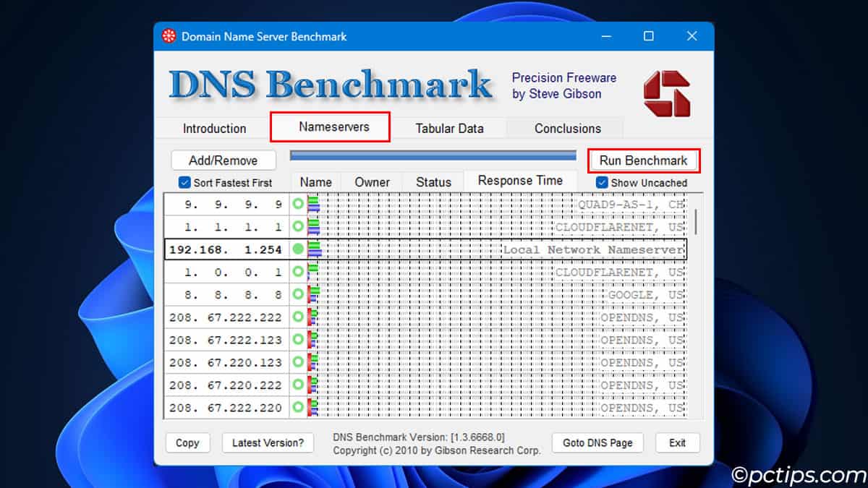Click the status circle for 208.67.220.222
Viewport: 868px width, 488px height.
point(298,385)
